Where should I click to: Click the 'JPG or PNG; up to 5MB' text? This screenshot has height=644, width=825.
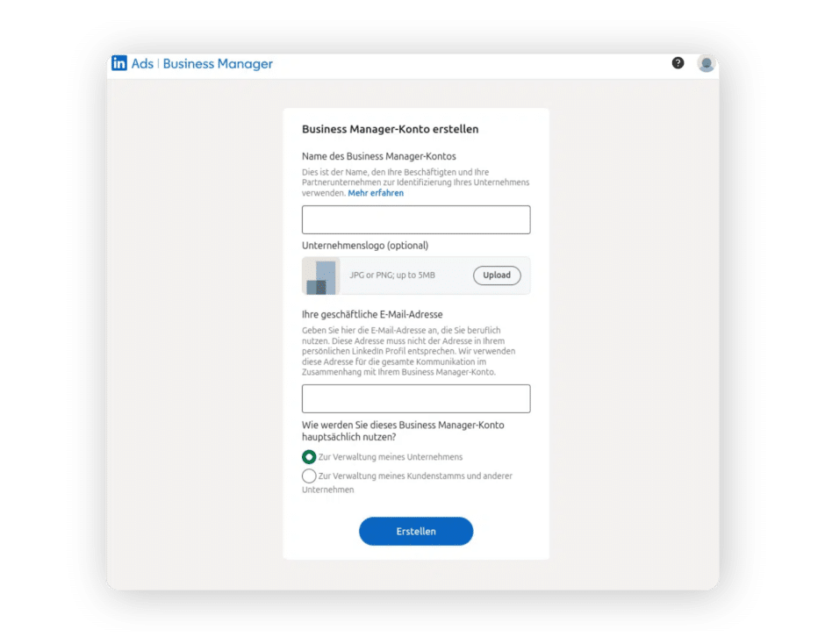(x=392, y=275)
